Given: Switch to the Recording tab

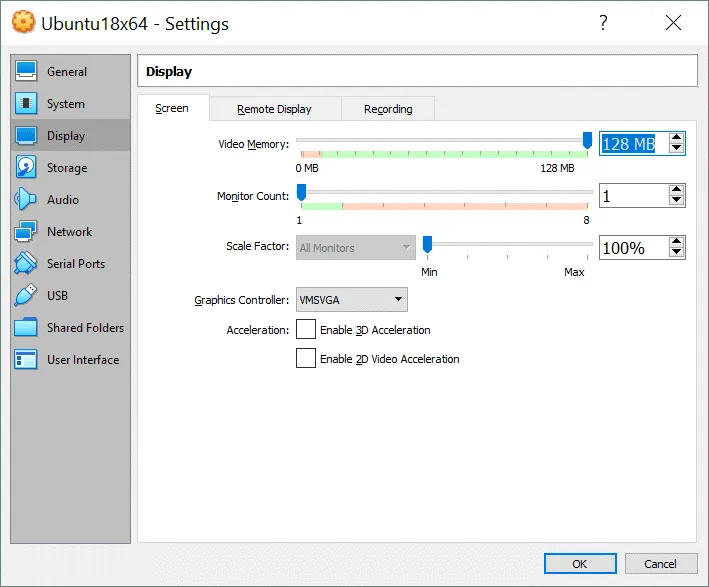Looking at the screenshot, I should point(388,109).
